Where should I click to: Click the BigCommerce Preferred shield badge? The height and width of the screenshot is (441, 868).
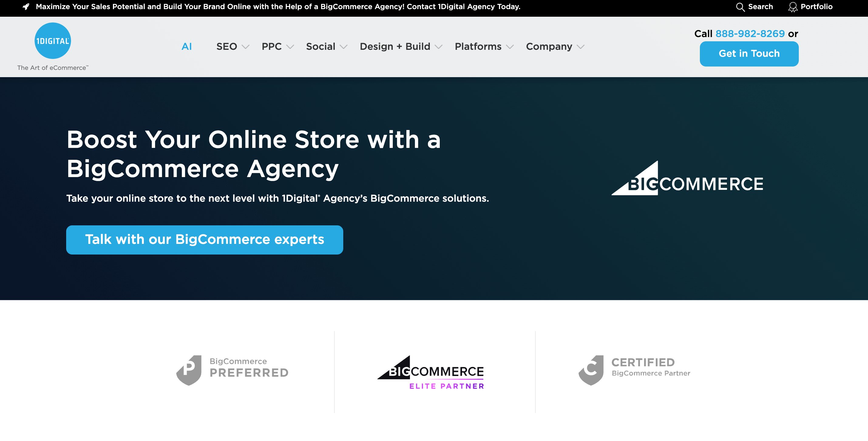point(189,370)
